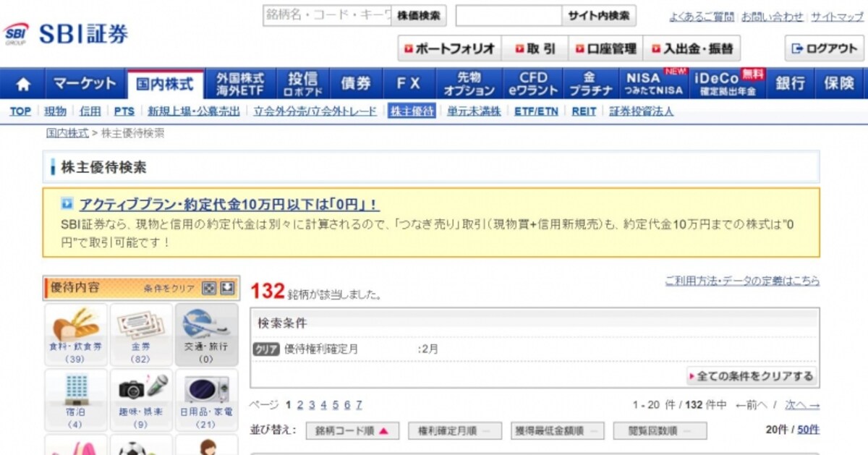Open the 現物 submenu link
Viewport: 868px width, 455px height.
tap(55, 111)
